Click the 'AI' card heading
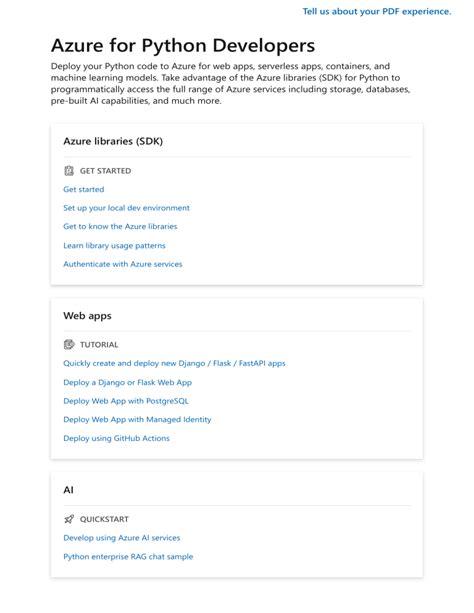 pyautogui.click(x=68, y=490)
